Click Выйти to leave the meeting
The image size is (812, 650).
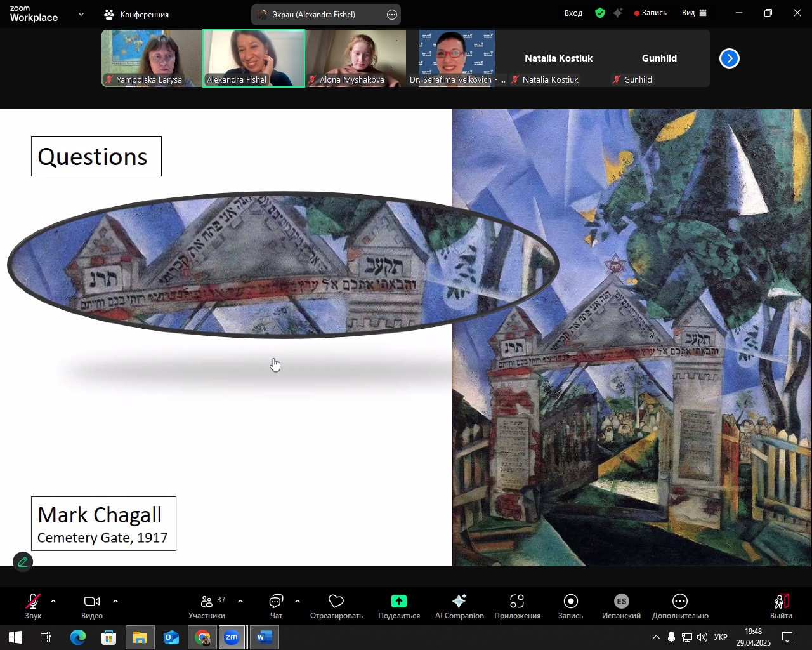tap(781, 606)
